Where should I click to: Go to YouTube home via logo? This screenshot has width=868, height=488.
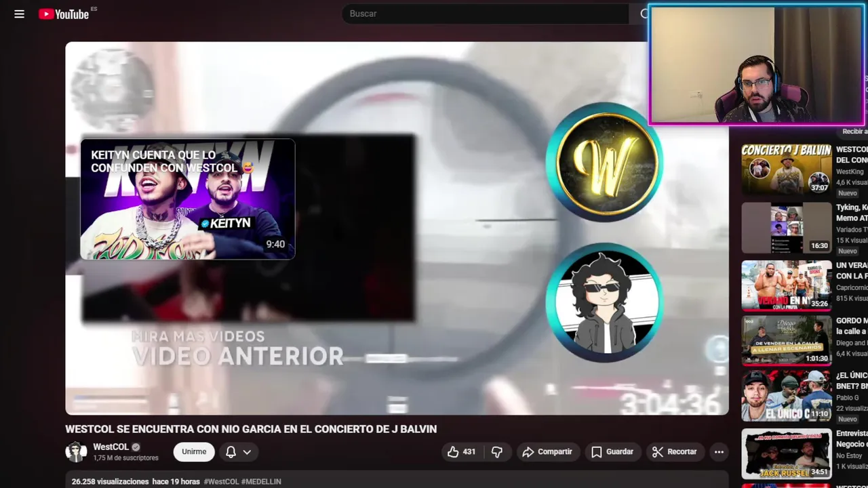[x=64, y=14]
